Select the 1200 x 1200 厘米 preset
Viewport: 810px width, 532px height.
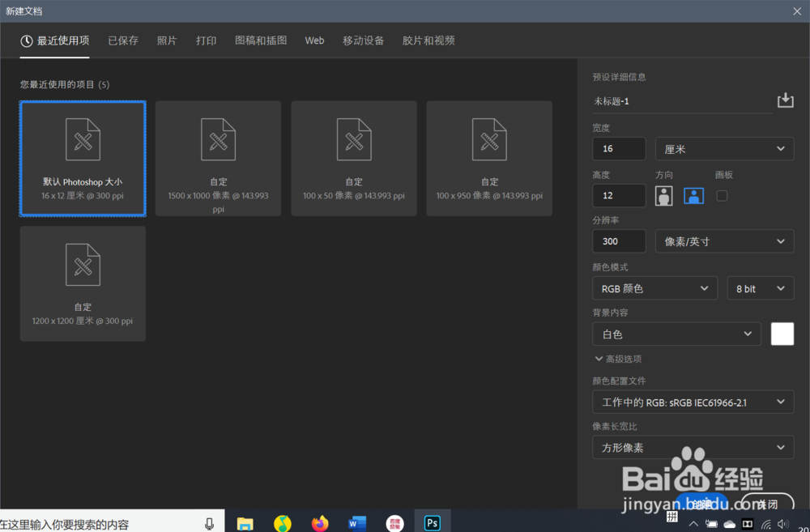[x=83, y=283]
